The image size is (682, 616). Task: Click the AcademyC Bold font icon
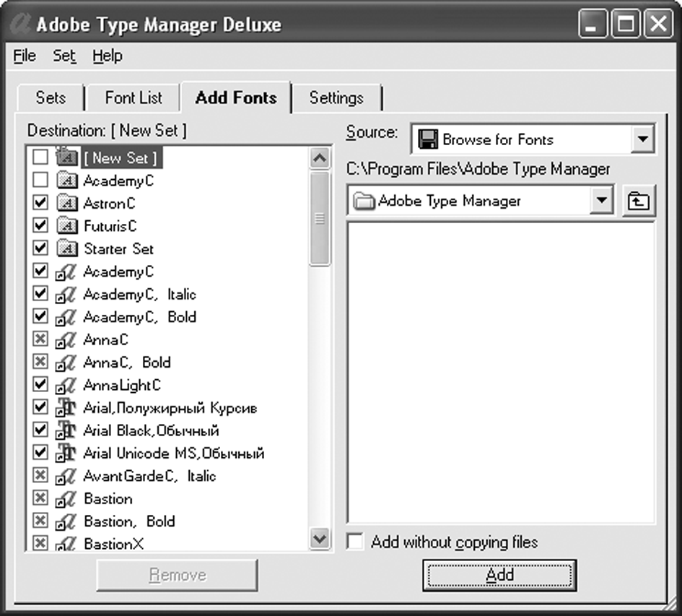tap(66, 317)
